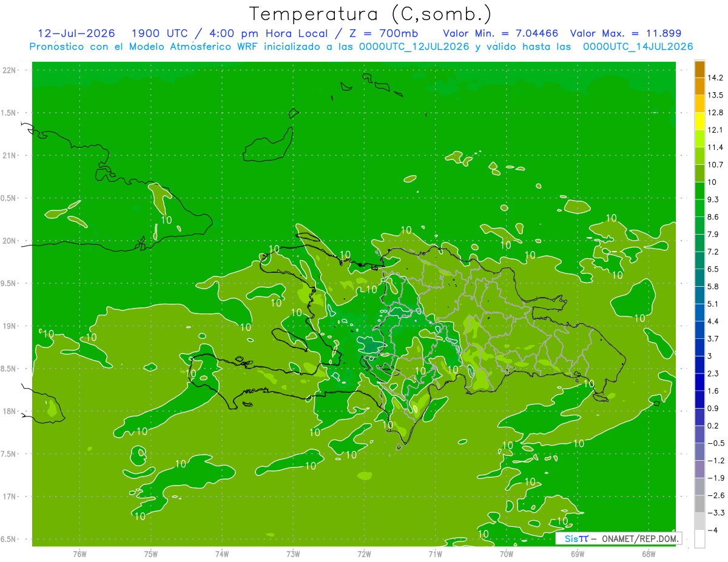Image resolution: width=728 pixels, height=562 pixels.
Task: Click the 17N latitude axis label
Action: coord(10,497)
